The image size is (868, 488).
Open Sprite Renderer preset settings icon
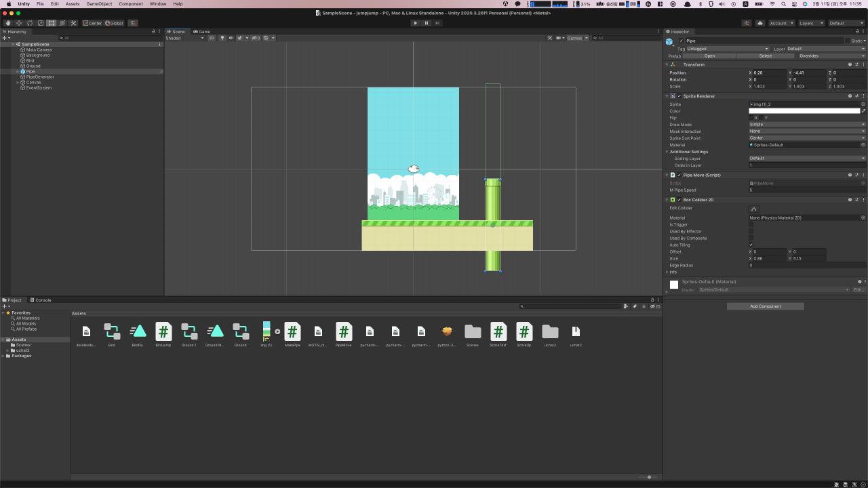[x=857, y=96]
